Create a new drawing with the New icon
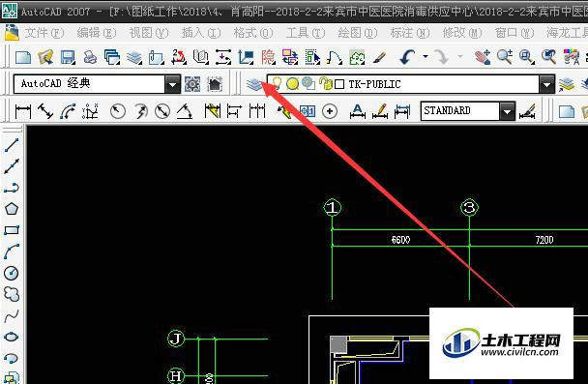Image resolution: width=588 pixels, height=384 pixels. [23, 57]
